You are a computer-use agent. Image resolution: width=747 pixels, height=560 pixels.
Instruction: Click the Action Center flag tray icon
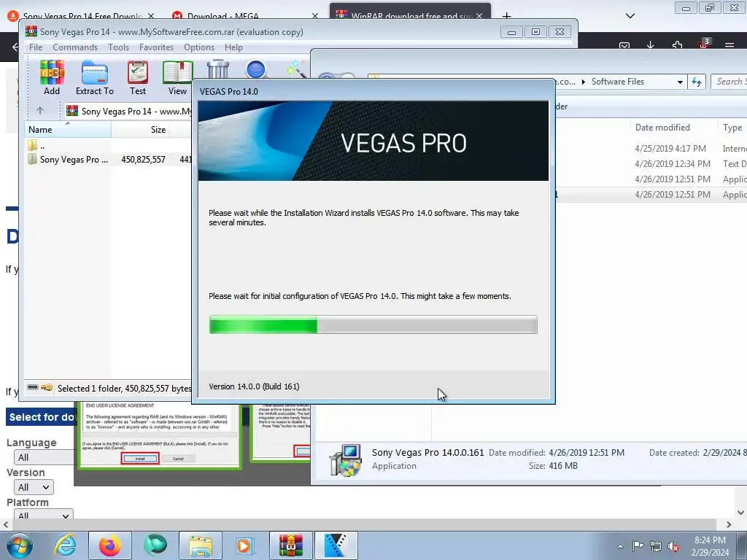pos(638,546)
